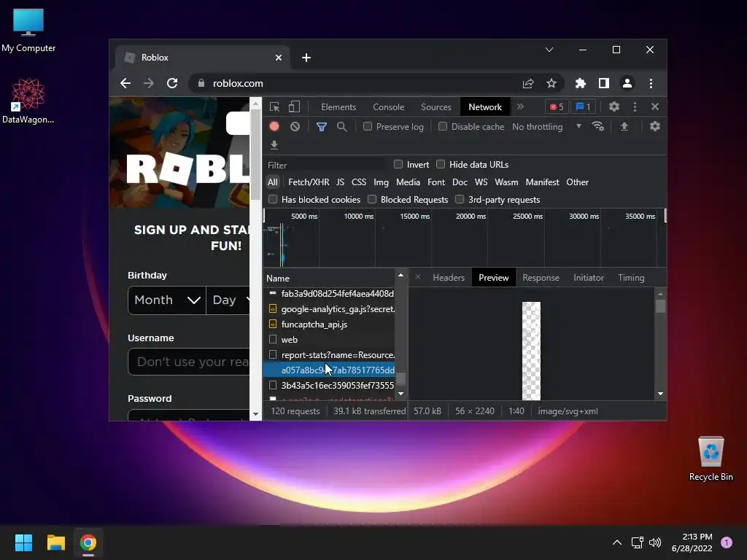Close the request details pane
747x560 pixels.
tap(418, 277)
